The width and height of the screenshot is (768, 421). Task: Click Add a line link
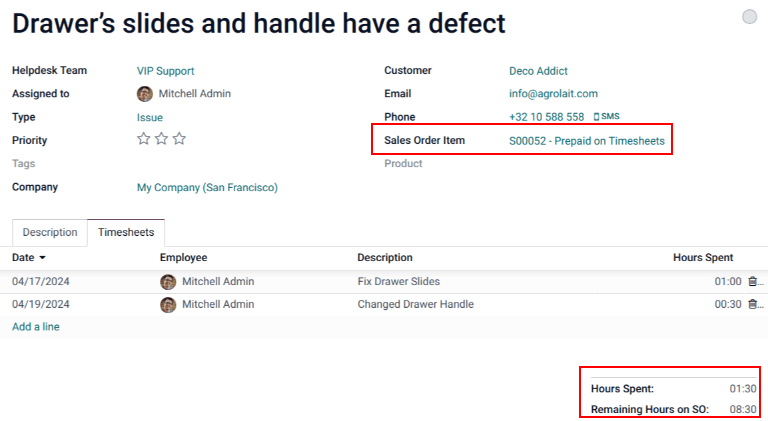35,327
